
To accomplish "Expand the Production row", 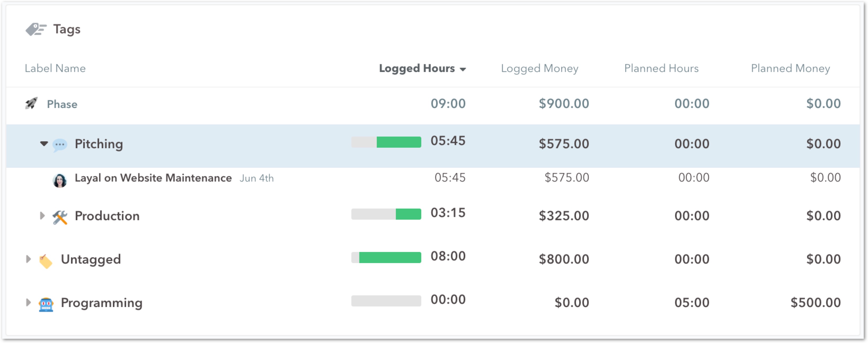I will (42, 215).
